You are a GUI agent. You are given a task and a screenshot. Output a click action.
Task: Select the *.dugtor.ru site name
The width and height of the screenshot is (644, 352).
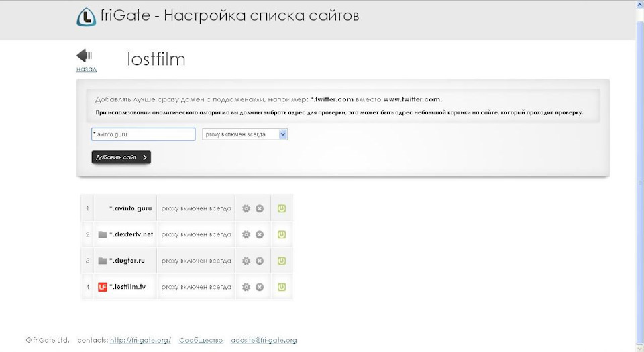[127, 261]
